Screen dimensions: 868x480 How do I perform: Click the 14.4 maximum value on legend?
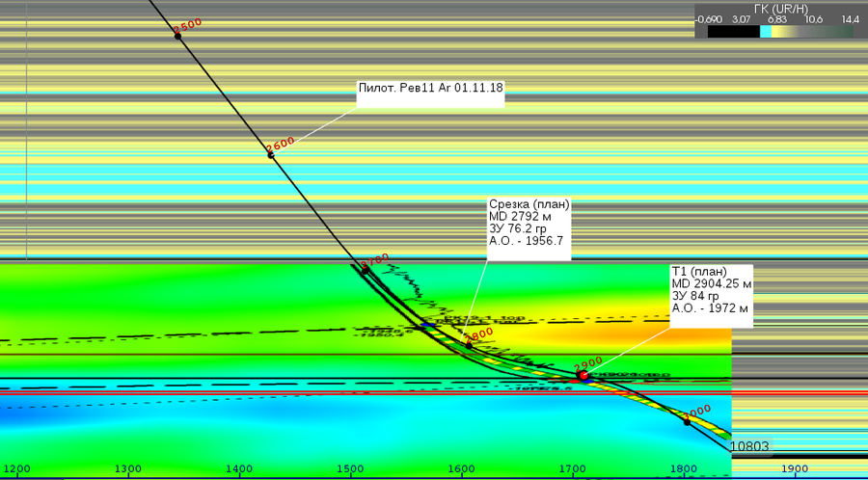click(850, 18)
